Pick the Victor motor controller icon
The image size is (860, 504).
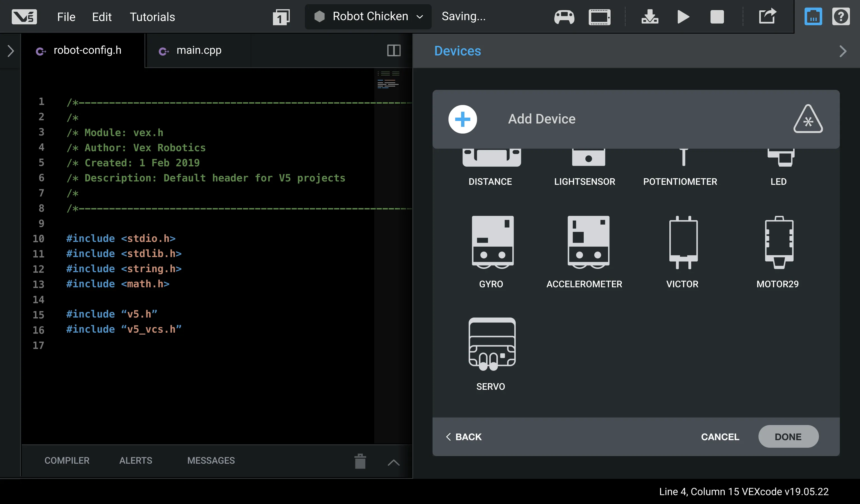(683, 242)
